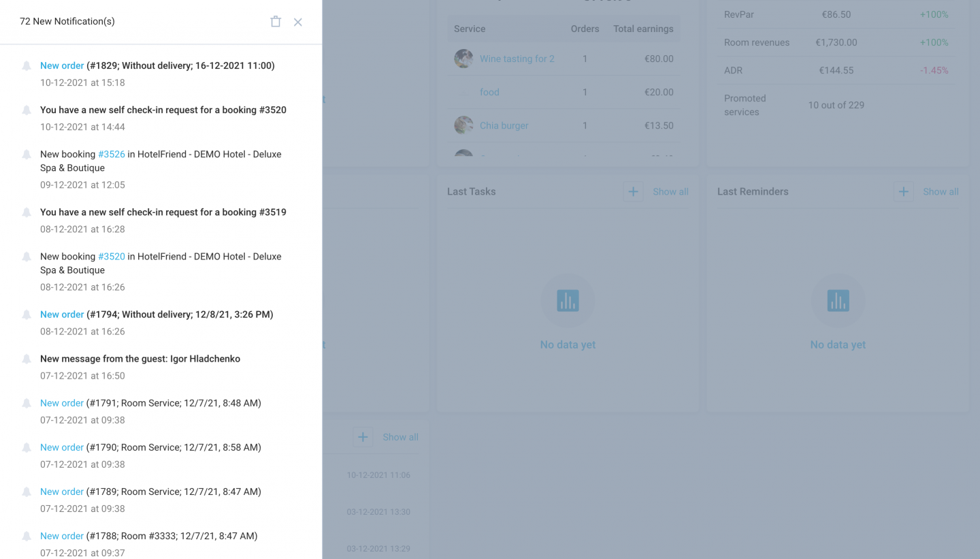Click bell icon beside order #1794

[27, 315]
